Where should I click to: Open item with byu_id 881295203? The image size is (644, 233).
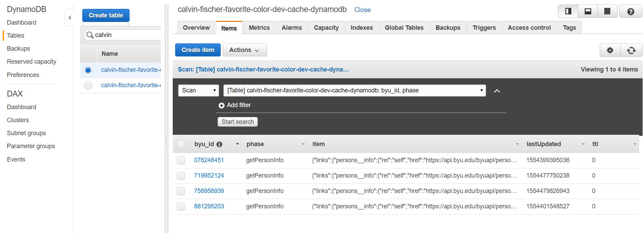(x=209, y=206)
